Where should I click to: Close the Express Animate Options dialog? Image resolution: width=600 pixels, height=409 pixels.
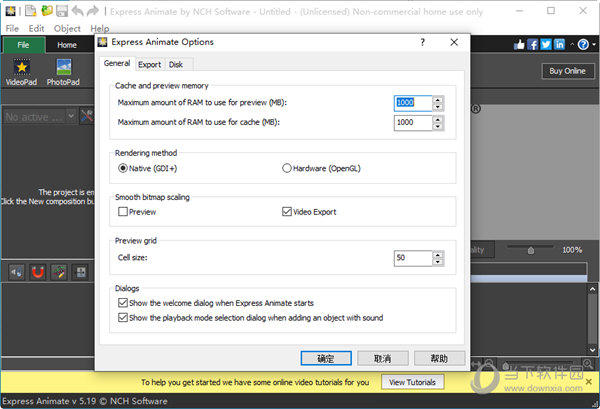click(x=454, y=42)
